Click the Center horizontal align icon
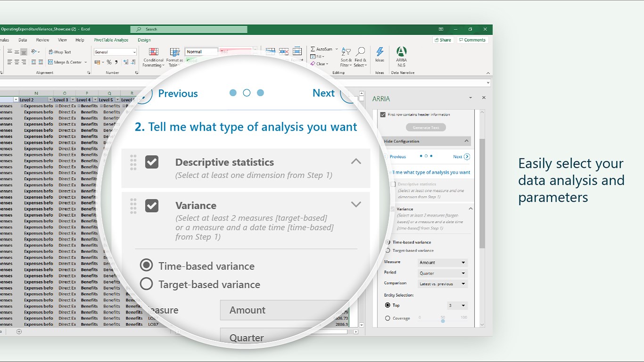The image size is (644, 362). click(x=17, y=62)
